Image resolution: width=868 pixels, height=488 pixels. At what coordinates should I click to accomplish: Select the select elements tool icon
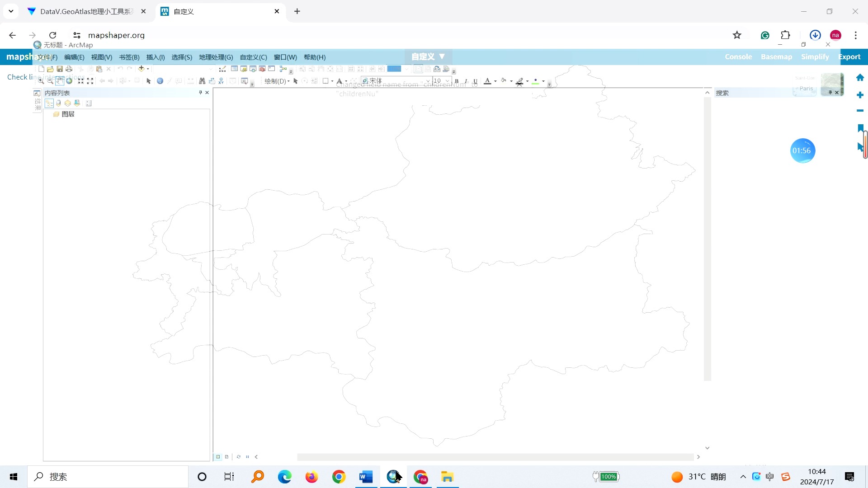point(148,80)
